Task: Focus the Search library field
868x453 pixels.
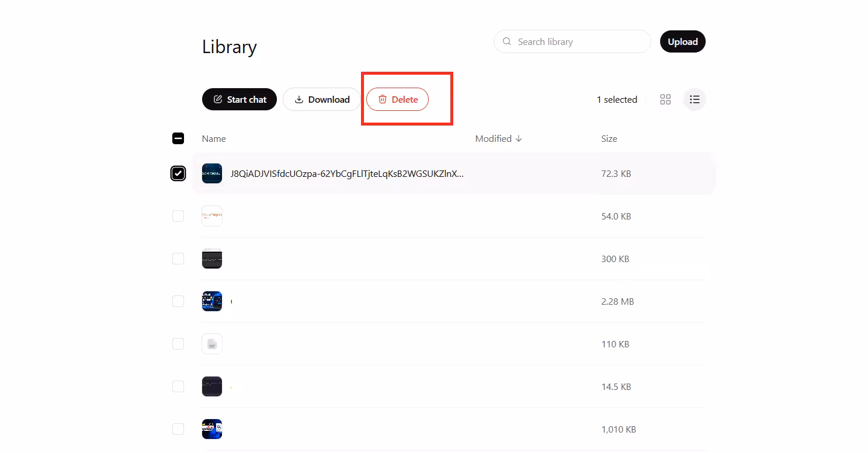Action: [x=572, y=41]
